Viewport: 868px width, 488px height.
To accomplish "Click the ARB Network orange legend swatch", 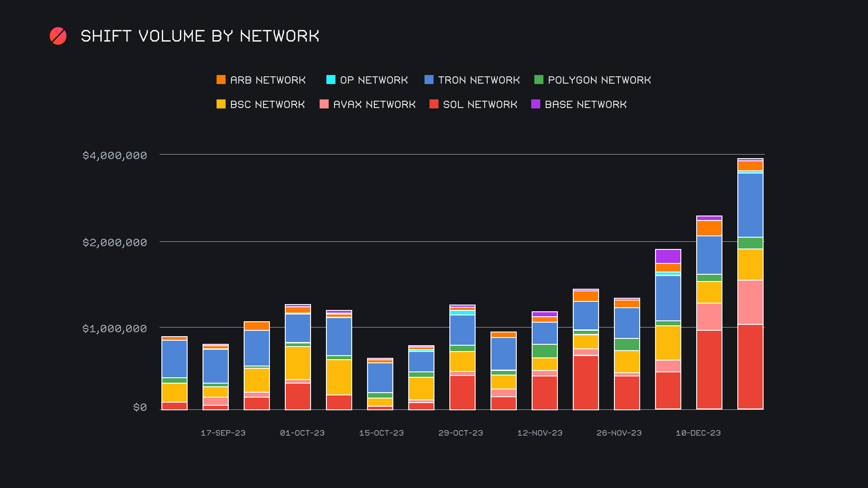I will point(221,80).
